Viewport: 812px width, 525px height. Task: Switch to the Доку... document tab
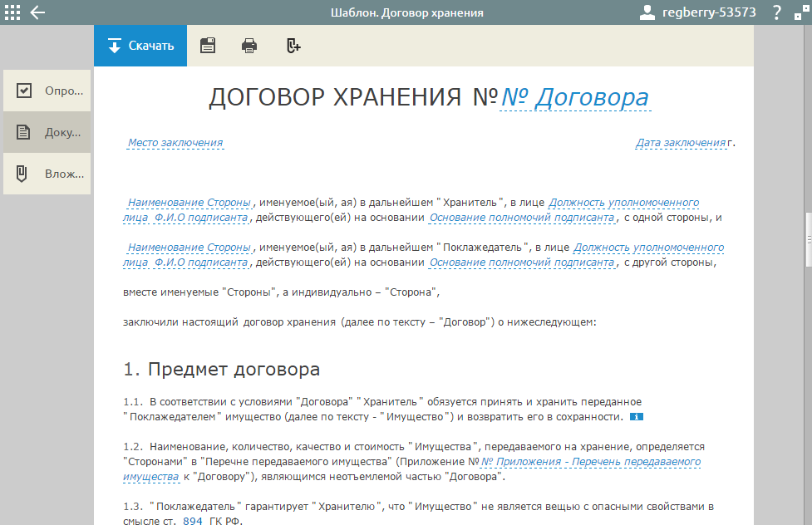tap(47, 132)
